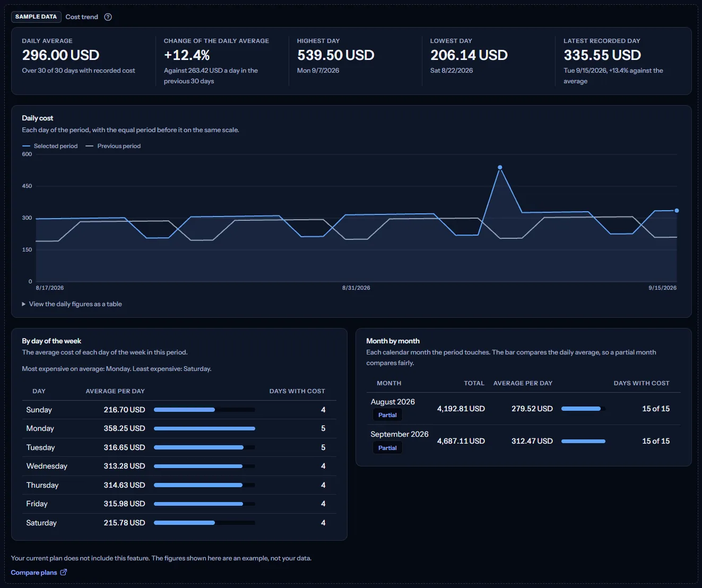The width and height of the screenshot is (702, 588).
Task: Click the September 2026 average per day bar
Action: pos(583,441)
